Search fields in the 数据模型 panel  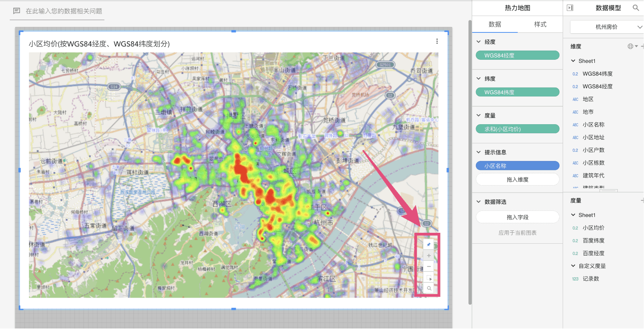pyautogui.click(x=636, y=8)
